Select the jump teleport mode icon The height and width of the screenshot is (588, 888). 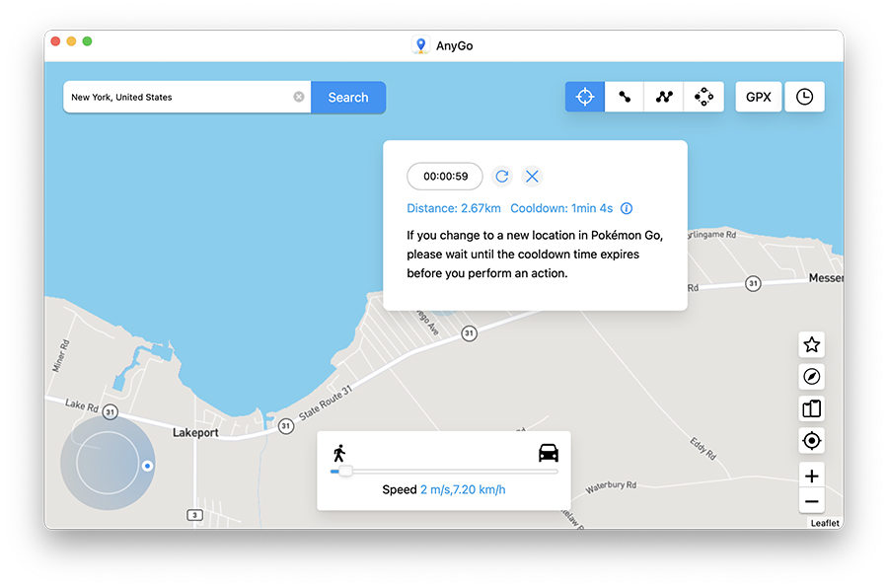click(703, 97)
